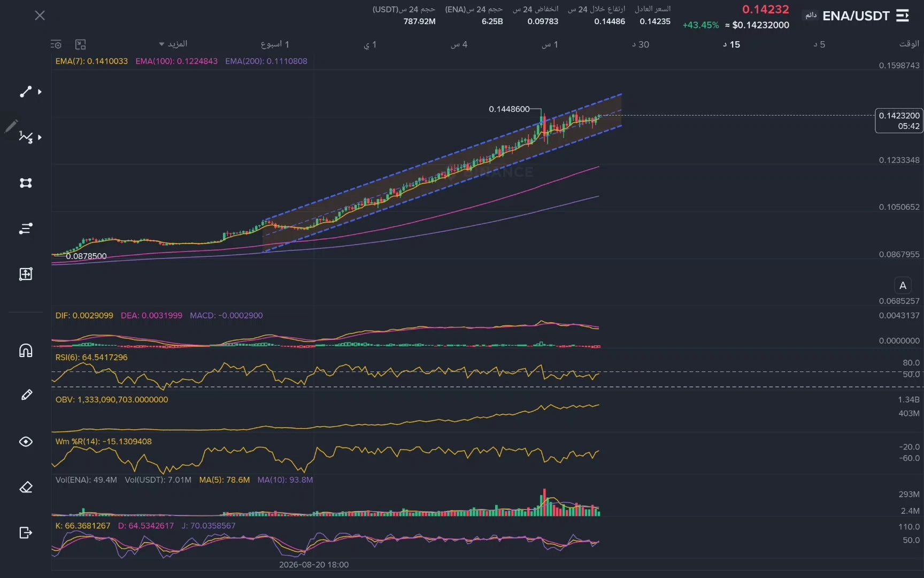
Task: Click the D 64.5342617 label
Action: (146, 526)
